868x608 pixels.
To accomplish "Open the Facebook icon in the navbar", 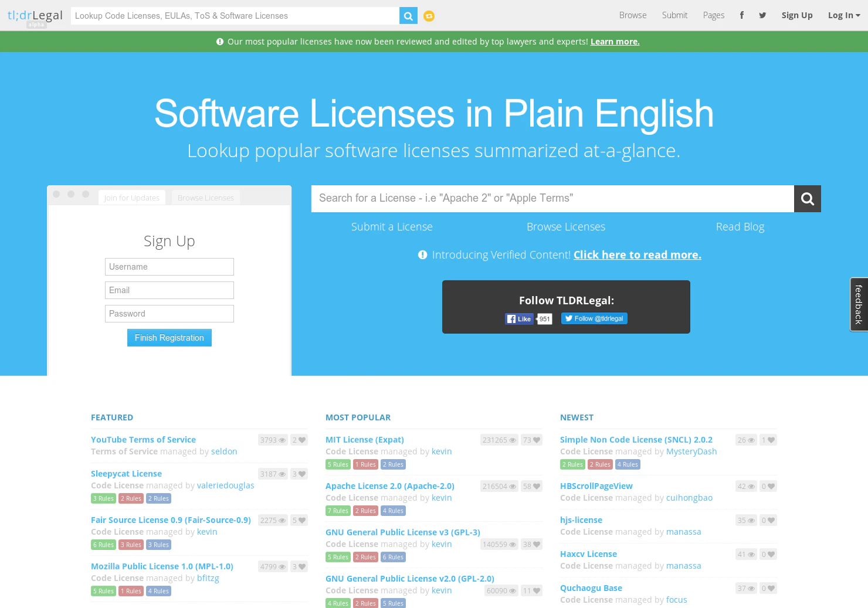I will coord(742,15).
